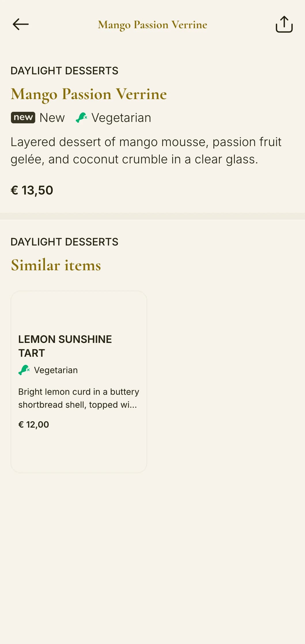Click the Lemon Sunshine Tart title
This screenshot has width=305, height=644.
pos(65,346)
